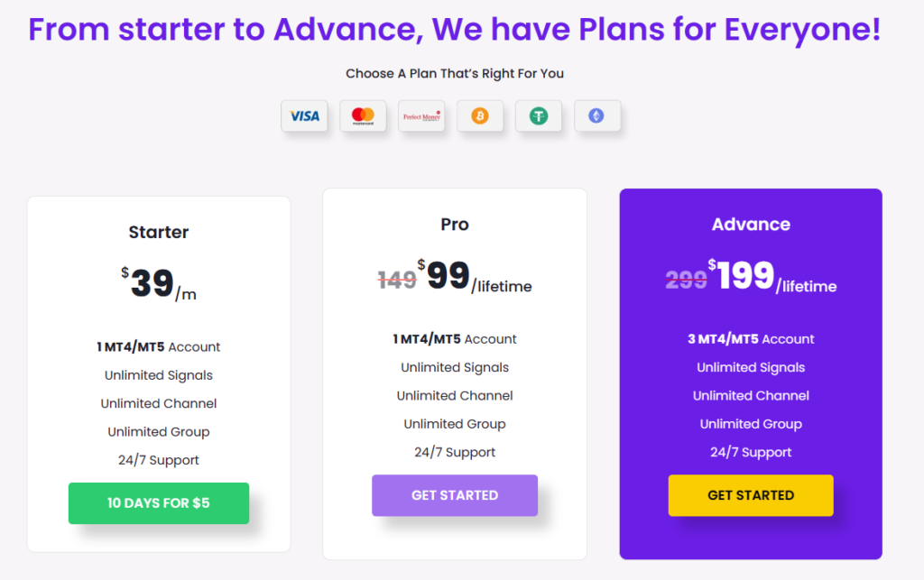Click the $99 lifetime Pro price
Screen dimensions: 924x580
475,276
